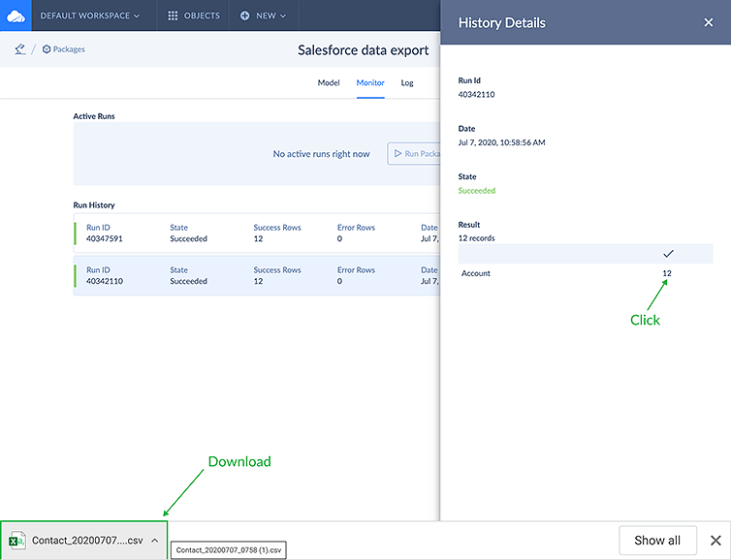Click the Account result row label
The image size is (731, 560).
475,273
